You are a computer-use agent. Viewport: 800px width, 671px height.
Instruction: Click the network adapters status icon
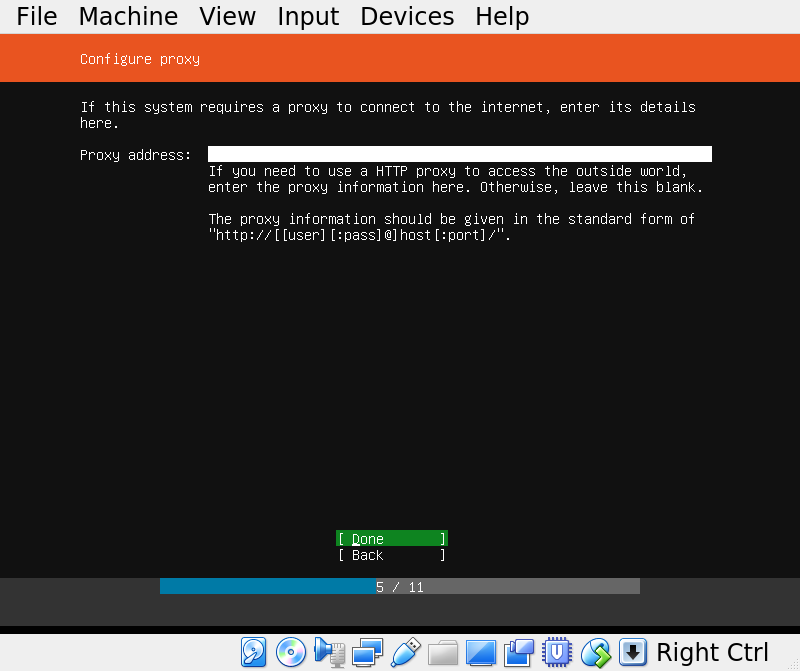[367, 653]
